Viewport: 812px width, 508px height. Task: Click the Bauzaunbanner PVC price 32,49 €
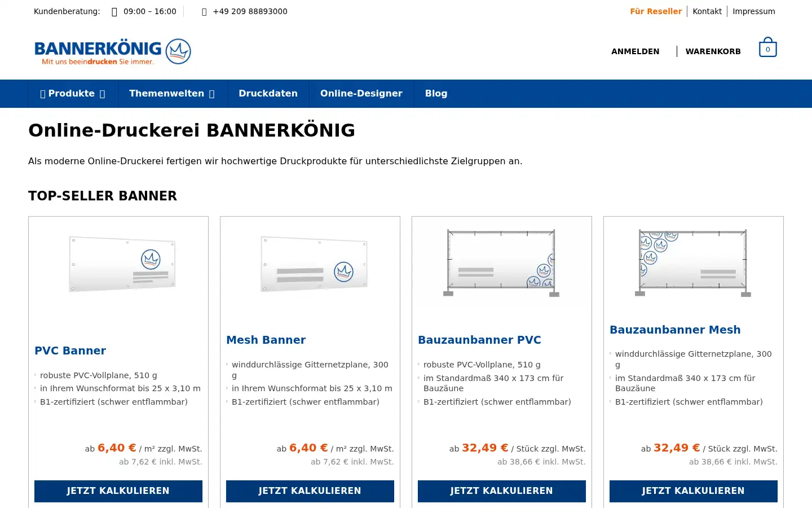coord(485,448)
